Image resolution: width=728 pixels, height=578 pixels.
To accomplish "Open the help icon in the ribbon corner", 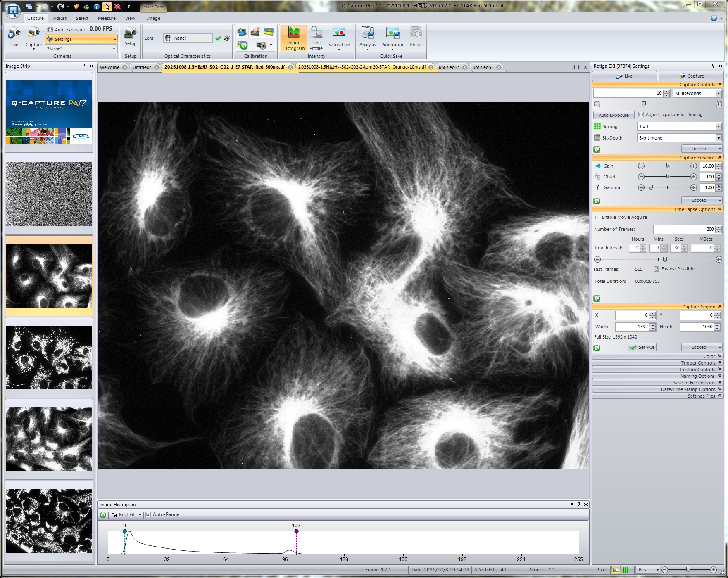I will point(714,18).
